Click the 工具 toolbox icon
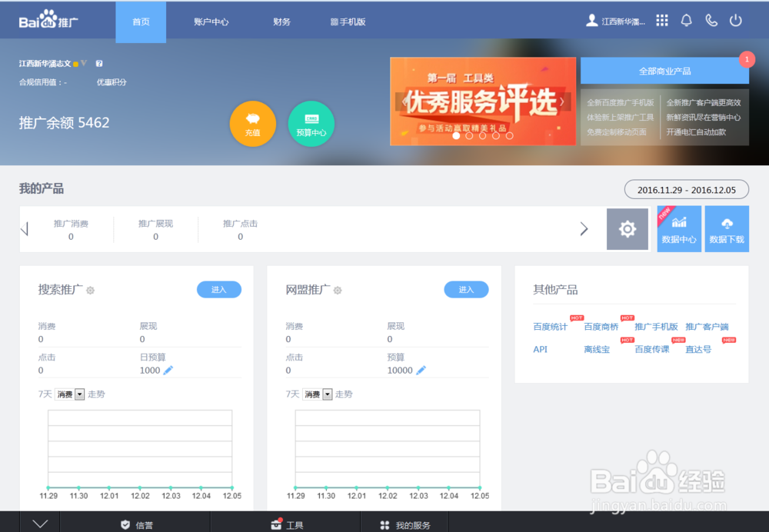 pyautogui.click(x=277, y=524)
